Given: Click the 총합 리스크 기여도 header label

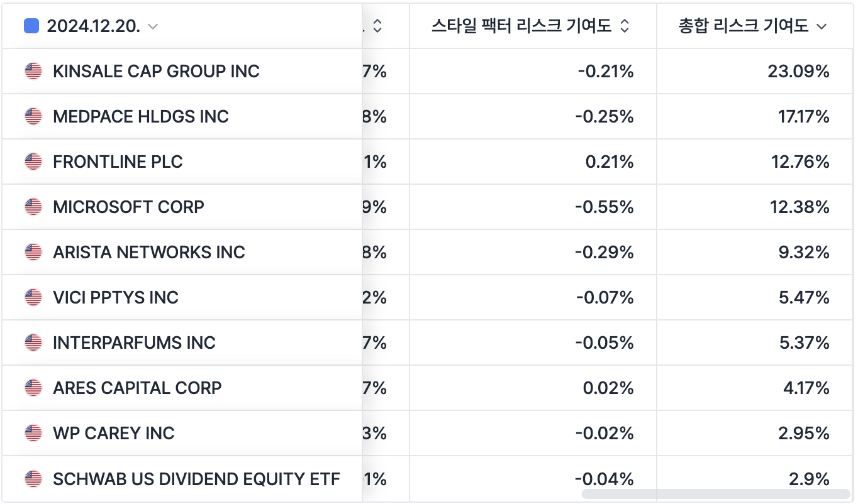Looking at the screenshot, I should 743,26.
